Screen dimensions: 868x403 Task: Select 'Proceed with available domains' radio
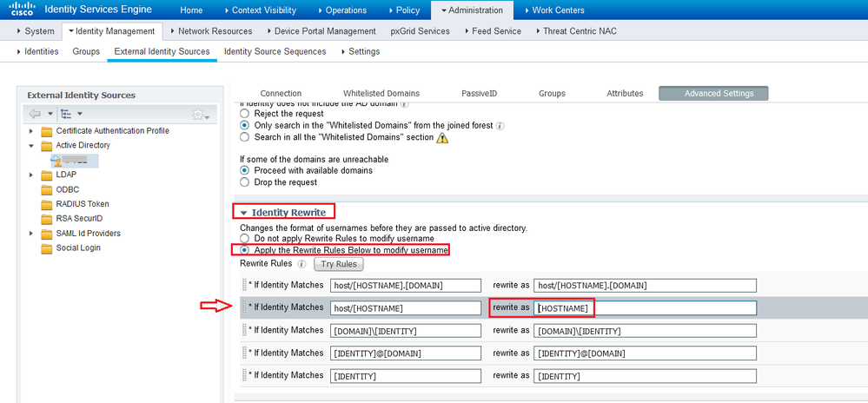[x=244, y=170]
